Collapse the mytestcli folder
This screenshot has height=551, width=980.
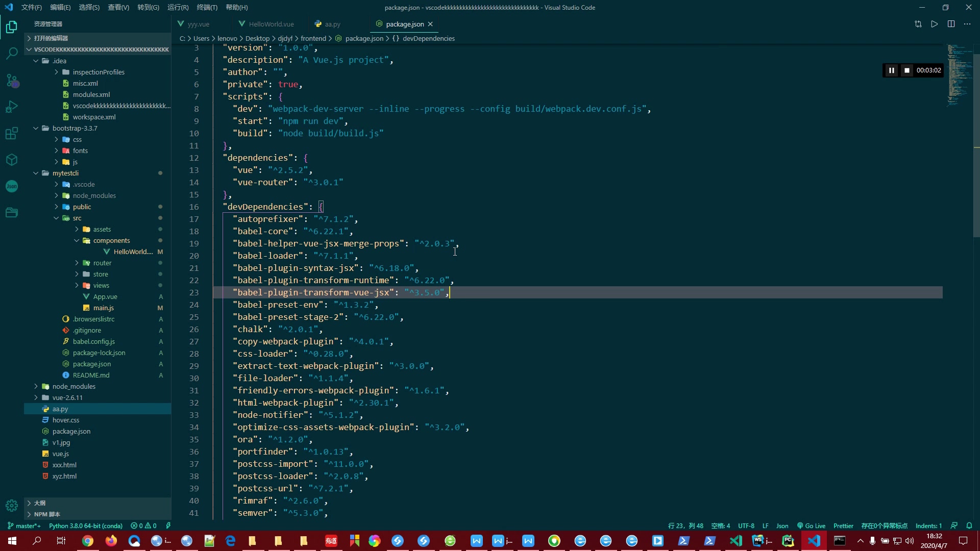click(x=36, y=173)
